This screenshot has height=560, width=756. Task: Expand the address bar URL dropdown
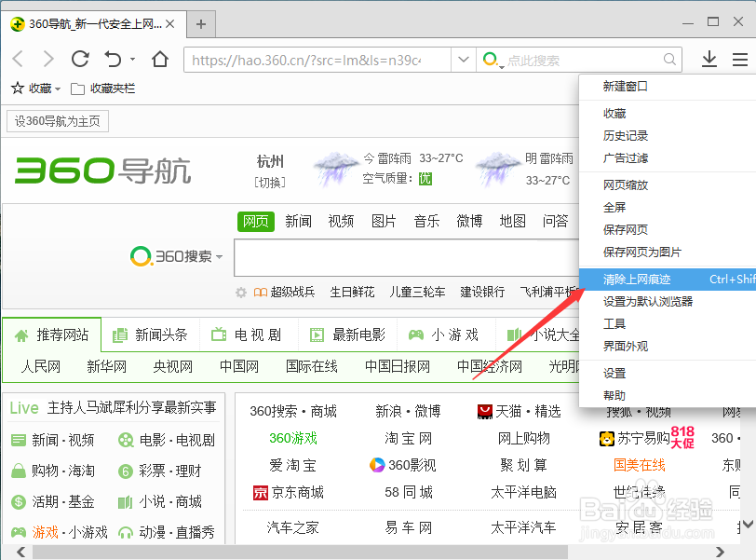coord(464,60)
